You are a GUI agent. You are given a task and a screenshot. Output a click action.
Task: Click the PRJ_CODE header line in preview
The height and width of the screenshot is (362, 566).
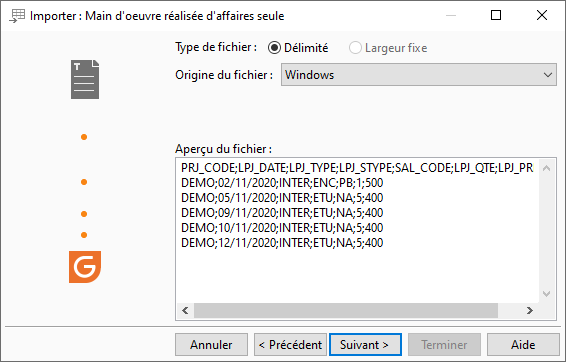coord(357,168)
